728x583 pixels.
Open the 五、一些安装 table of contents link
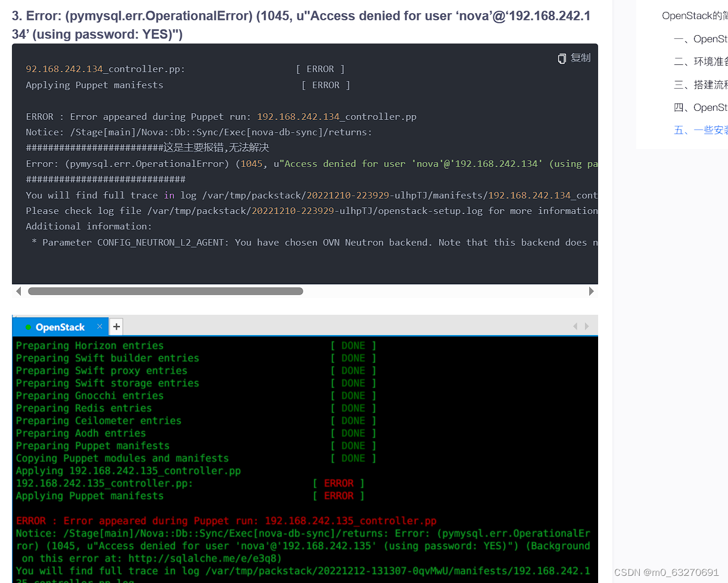click(x=701, y=130)
